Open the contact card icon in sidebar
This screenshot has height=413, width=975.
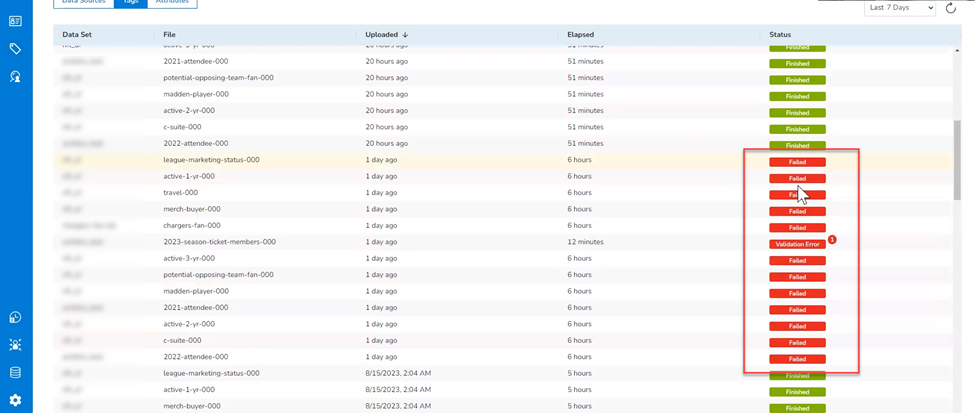(16, 21)
